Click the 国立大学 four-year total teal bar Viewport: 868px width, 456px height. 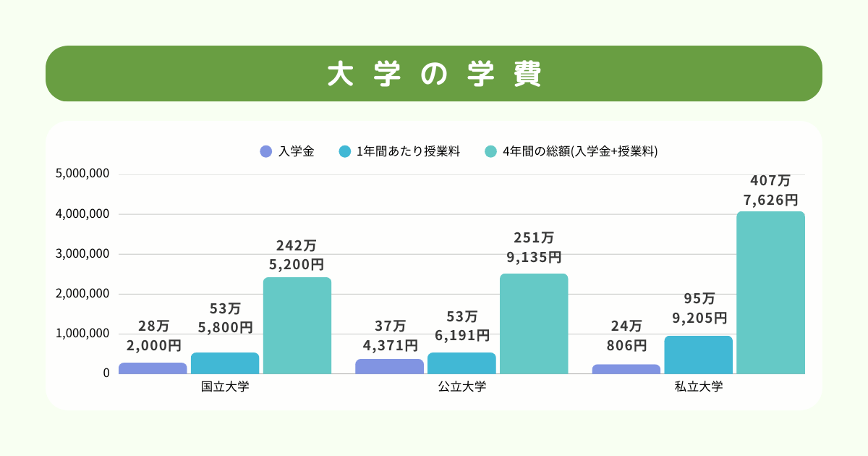tap(297, 326)
